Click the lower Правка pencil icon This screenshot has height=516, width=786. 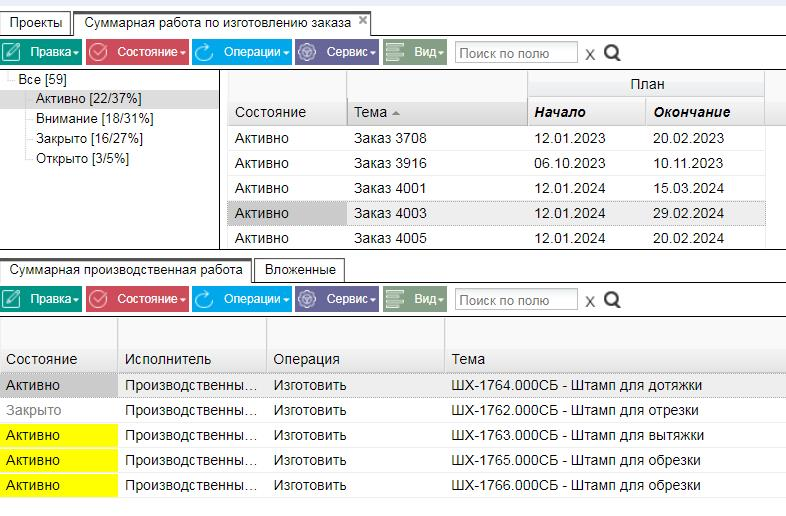[11, 299]
